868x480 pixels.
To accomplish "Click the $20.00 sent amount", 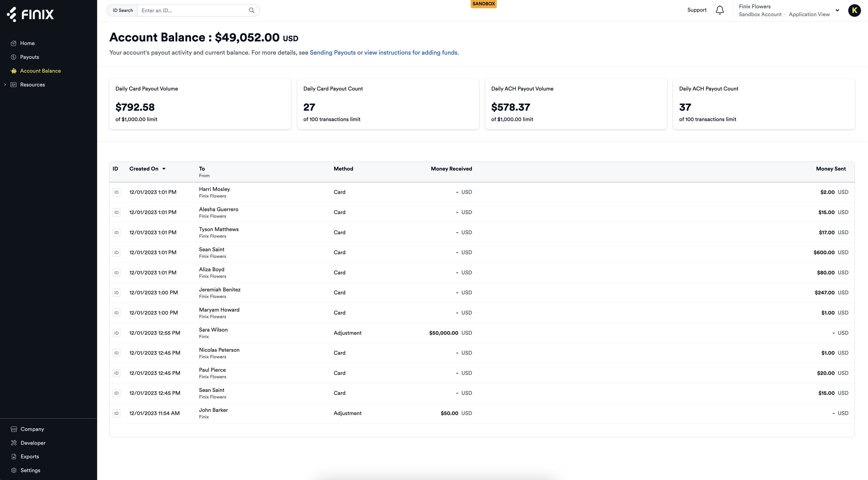I will coord(825,373).
